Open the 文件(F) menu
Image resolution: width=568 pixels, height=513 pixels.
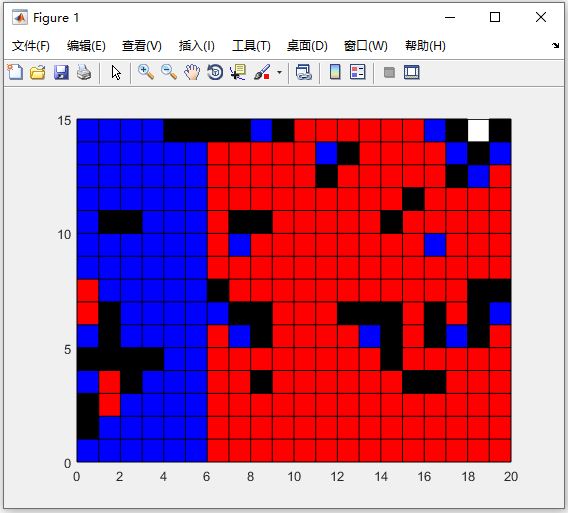coord(31,46)
